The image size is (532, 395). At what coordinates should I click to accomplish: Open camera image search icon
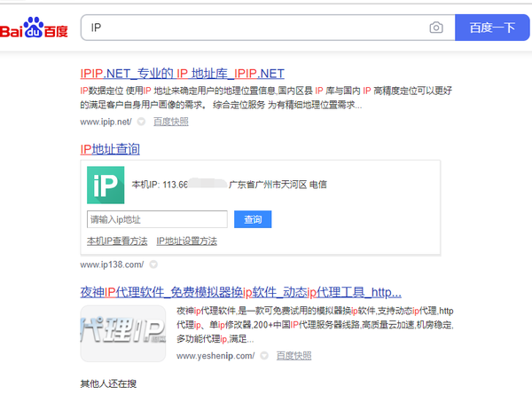click(x=436, y=28)
